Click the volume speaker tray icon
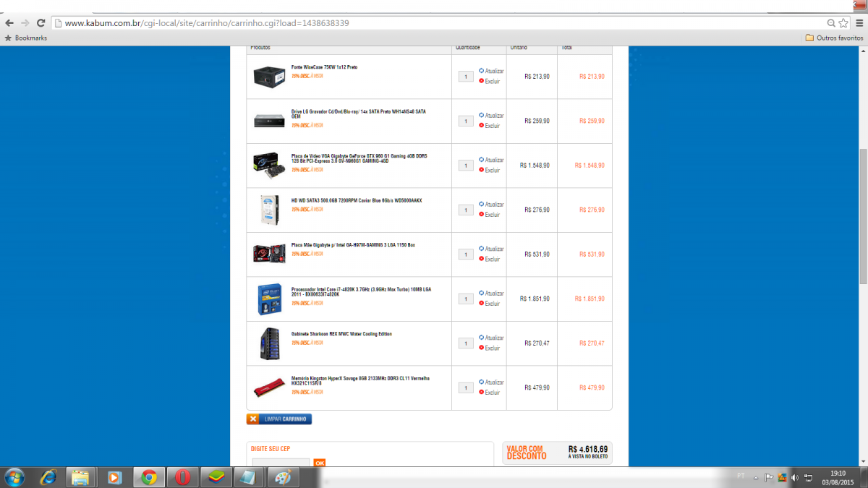Viewport: 868px width, 488px height. click(795, 477)
